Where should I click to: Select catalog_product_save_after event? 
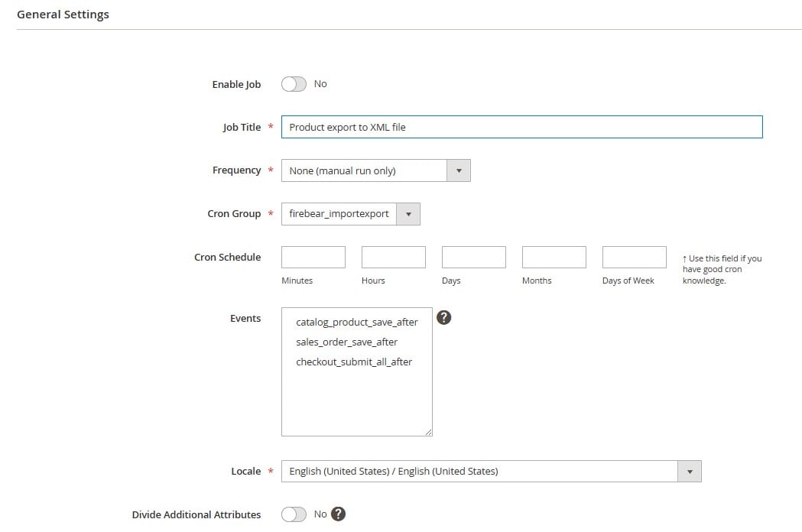click(x=356, y=322)
